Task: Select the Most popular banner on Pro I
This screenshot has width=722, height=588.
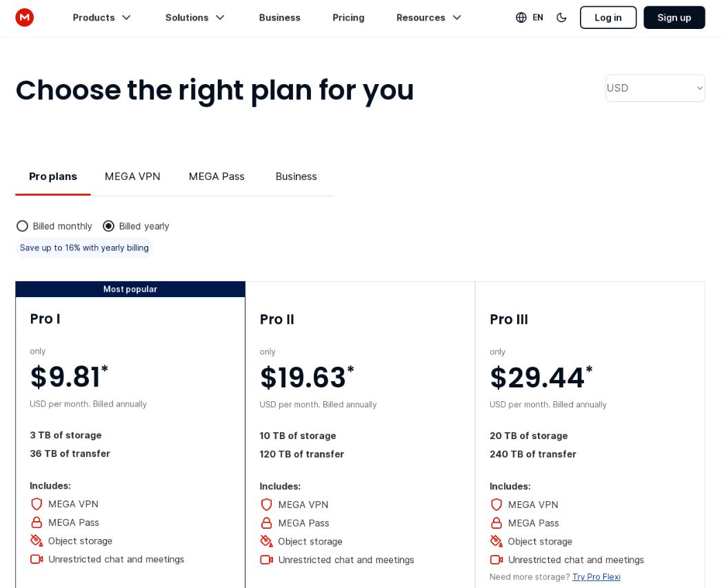Action: tap(130, 289)
